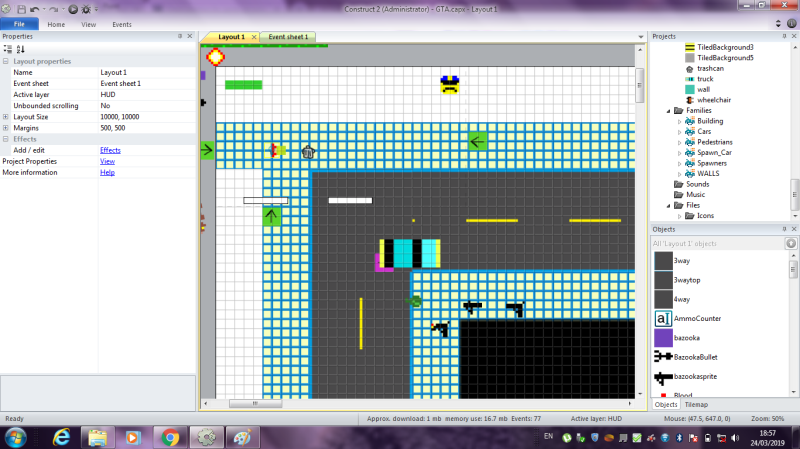Open the Effects link
Screen dimensions: 800x449
110,150
